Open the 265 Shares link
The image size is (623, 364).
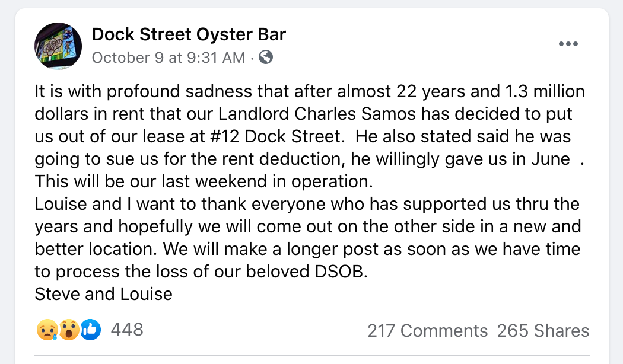point(543,331)
